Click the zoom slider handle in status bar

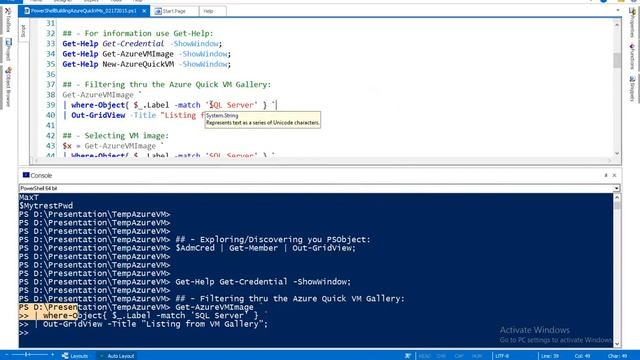pos(27,355)
